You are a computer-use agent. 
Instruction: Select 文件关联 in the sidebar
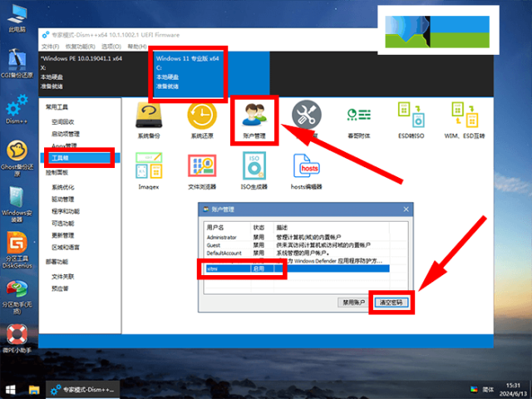(x=63, y=277)
